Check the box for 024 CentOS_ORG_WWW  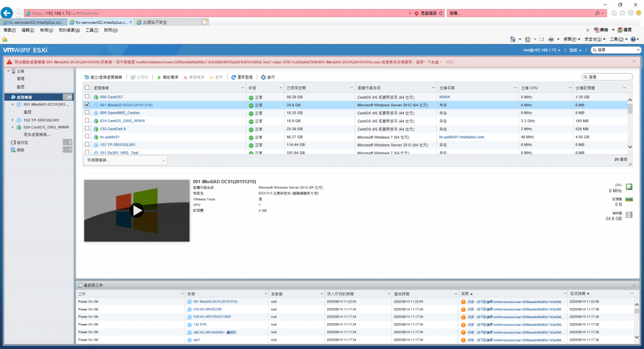[x=87, y=121]
